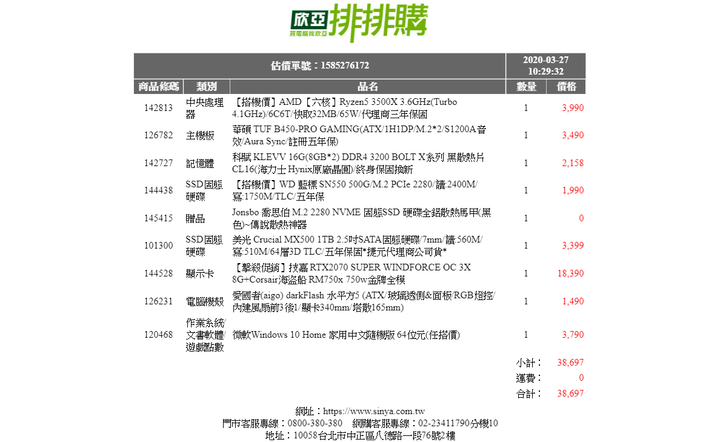Select product code 144438
Viewport: 720px width, 442px height.
coord(158,190)
